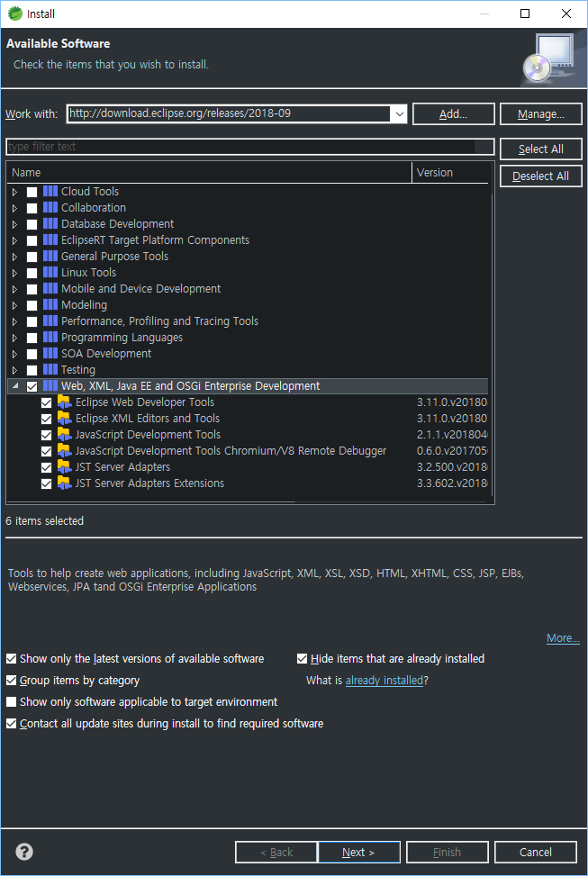Toggle Show only the latest versions checkbox
588x876 pixels.
(x=11, y=659)
